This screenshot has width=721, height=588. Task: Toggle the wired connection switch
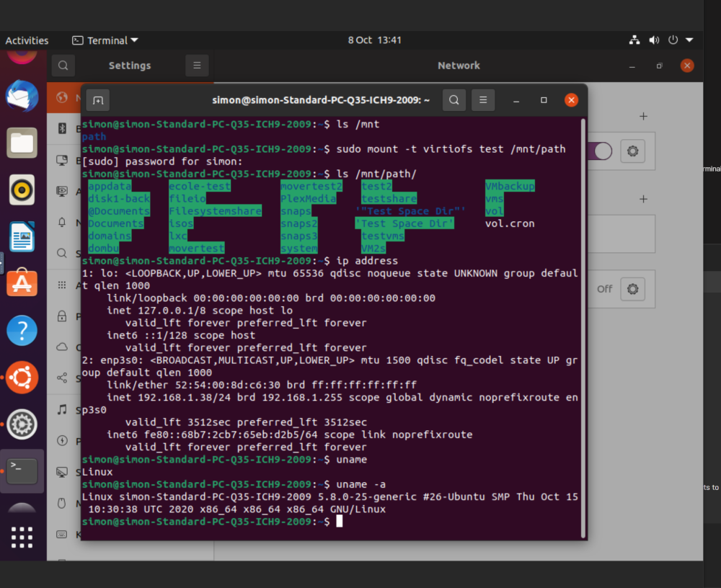(600, 151)
